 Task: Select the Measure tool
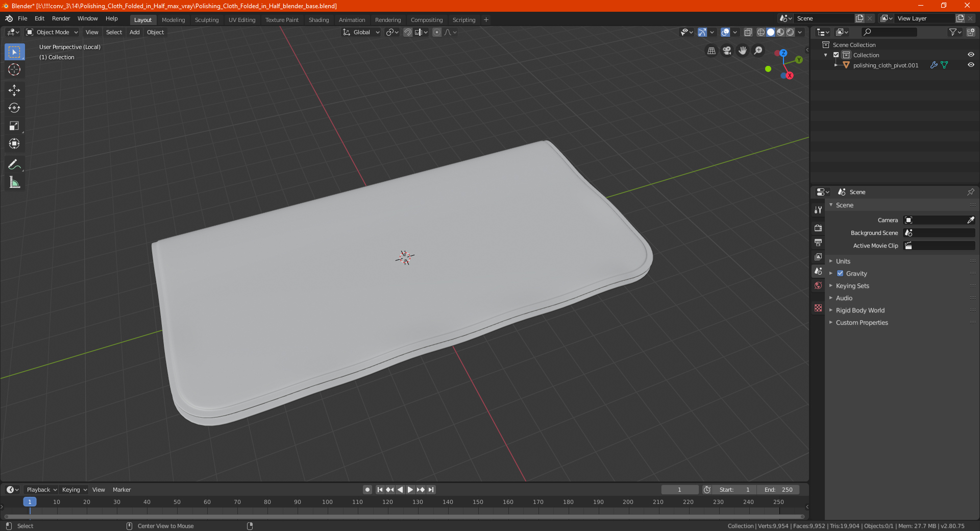pos(14,182)
